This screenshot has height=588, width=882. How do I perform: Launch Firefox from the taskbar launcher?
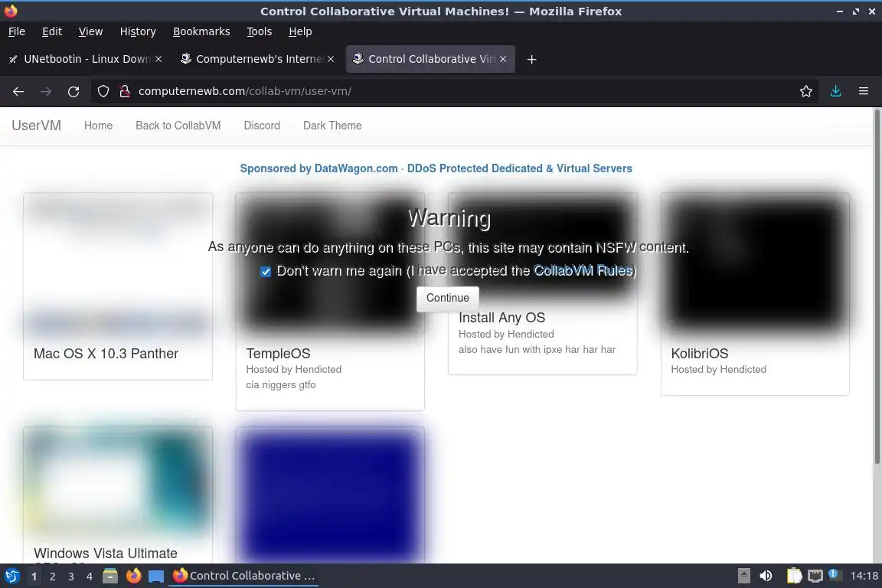point(133,576)
